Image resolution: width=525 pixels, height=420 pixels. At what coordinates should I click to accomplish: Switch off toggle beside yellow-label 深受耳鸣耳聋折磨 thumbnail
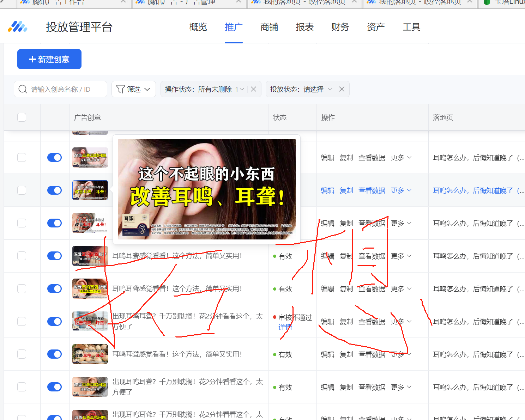(55, 288)
